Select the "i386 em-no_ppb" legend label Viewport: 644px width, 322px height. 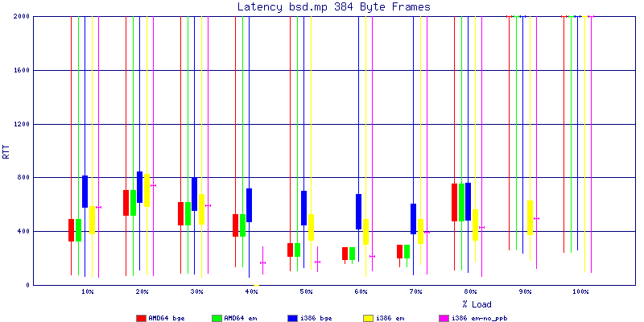[x=479, y=318]
